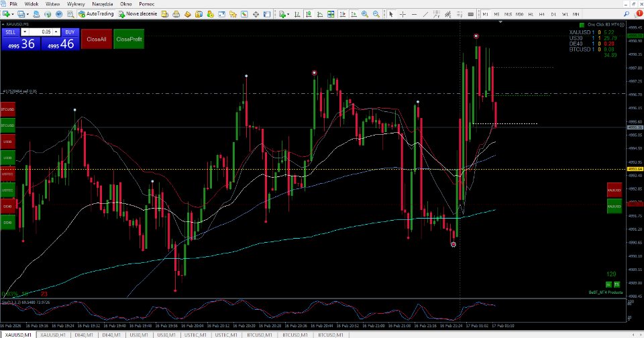Expand the indicators list dropdown arrow

click(x=288, y=14)
